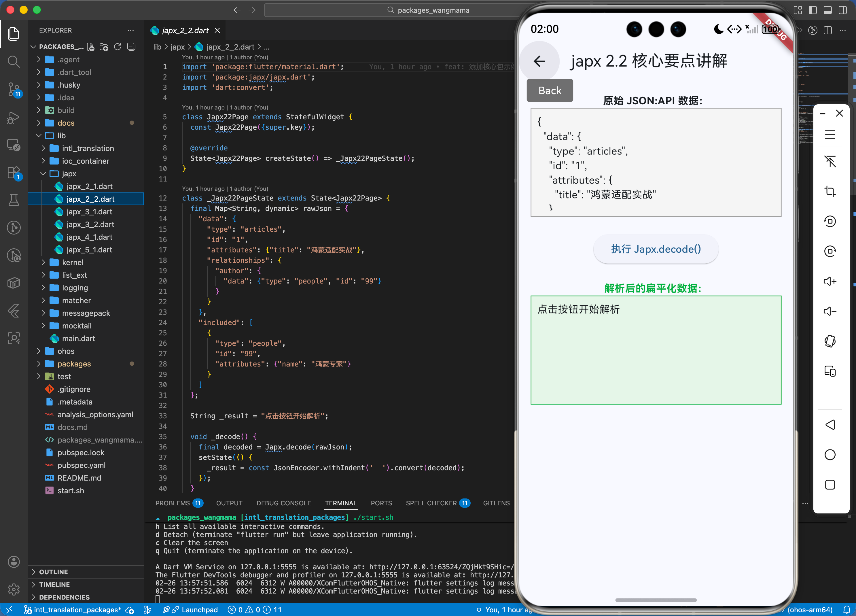This screenshot has height=616, width=856.
Task: Toggle the secondary side bar layout button
Action: tap(842, 10)
